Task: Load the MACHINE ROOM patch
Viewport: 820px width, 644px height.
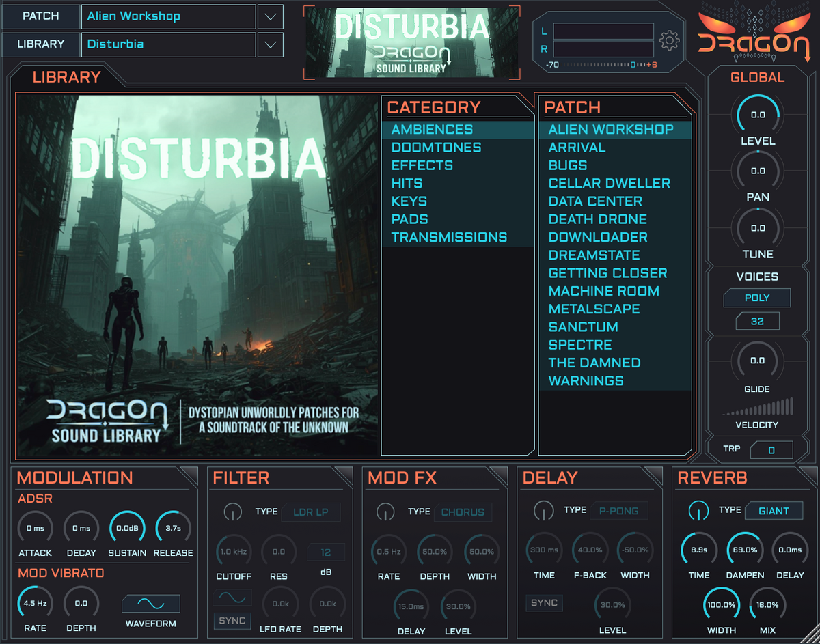Action: pos(615,291)
